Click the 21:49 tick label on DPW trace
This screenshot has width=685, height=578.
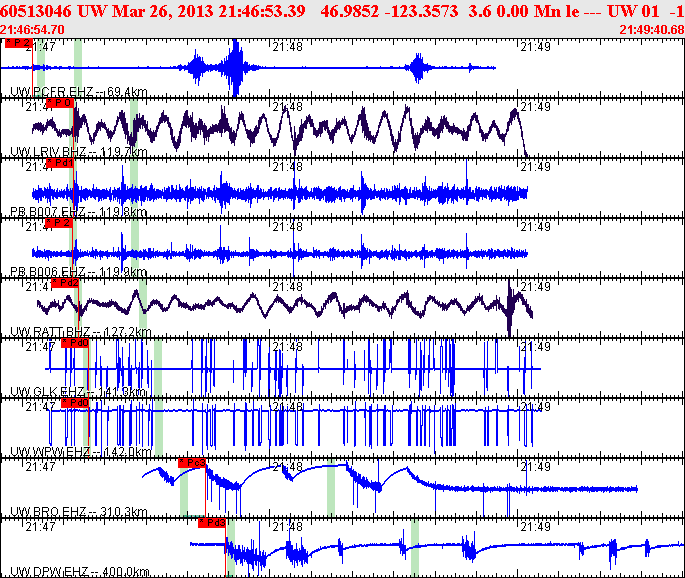point(536,526)
